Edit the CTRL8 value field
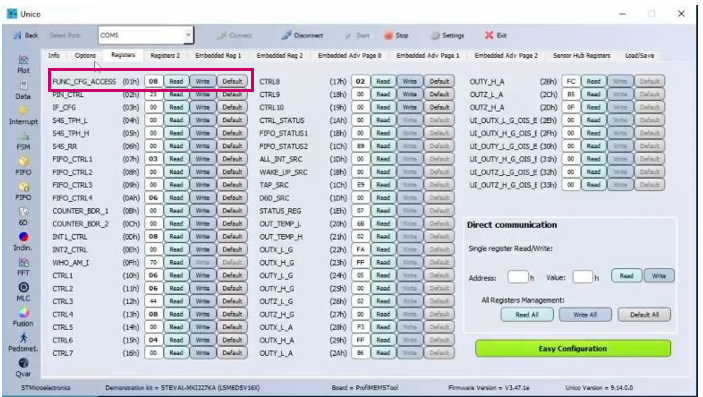This screenshot has width=703, height=397. pyautogui.click(x=360, y=81)
